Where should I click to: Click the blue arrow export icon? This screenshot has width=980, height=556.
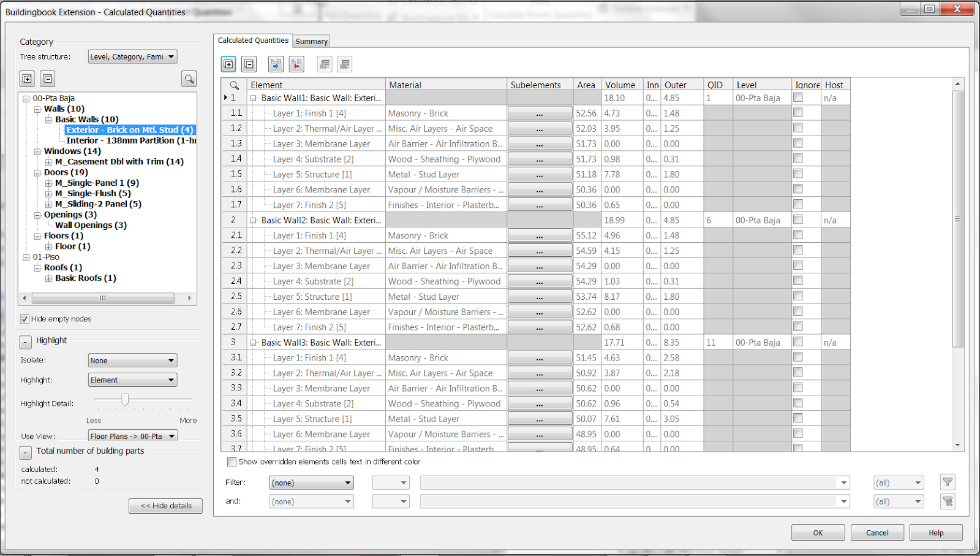276,64
